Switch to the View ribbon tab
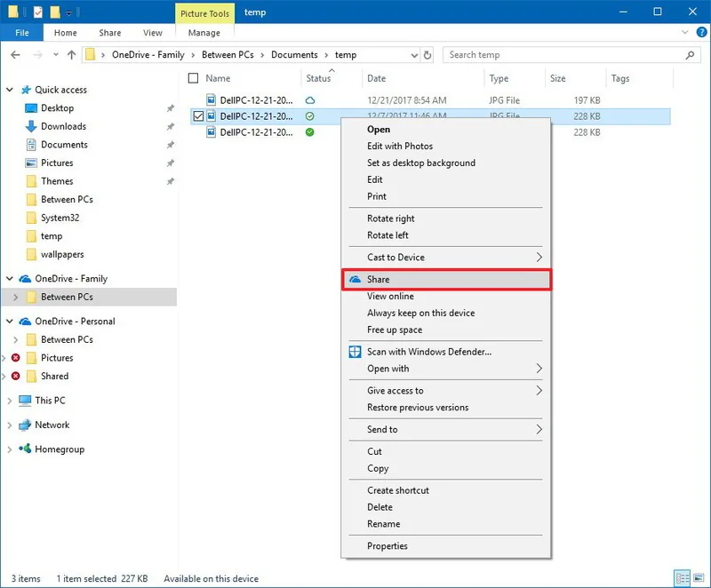 coord(152,33)
